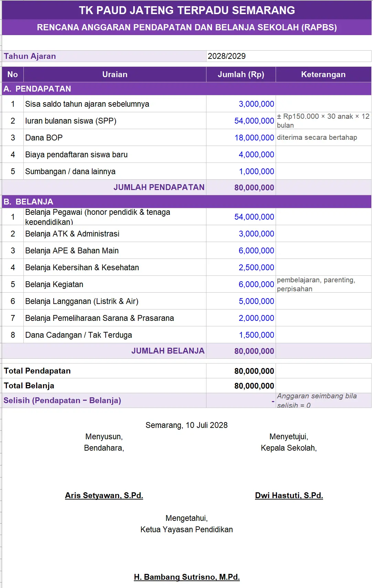Click the 4,000,000 registration fee amount
Image resolution: width=373 pixels, height=588 pixels.
[241, 155]
